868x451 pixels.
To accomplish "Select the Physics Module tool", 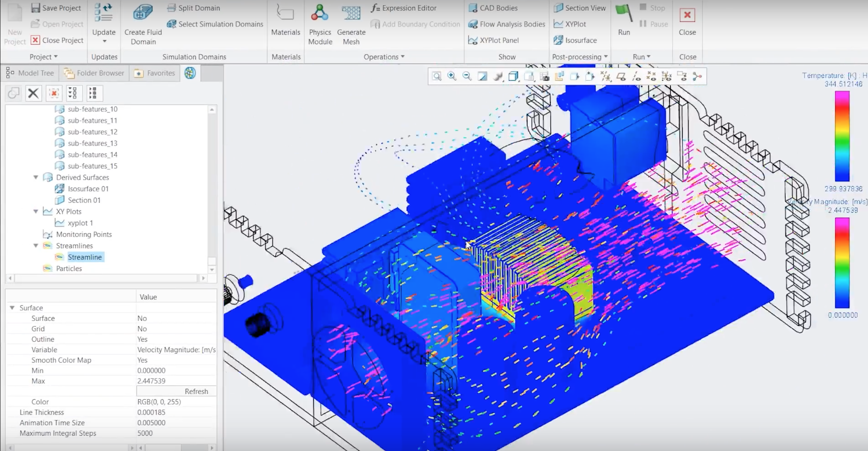I will 320,24.
